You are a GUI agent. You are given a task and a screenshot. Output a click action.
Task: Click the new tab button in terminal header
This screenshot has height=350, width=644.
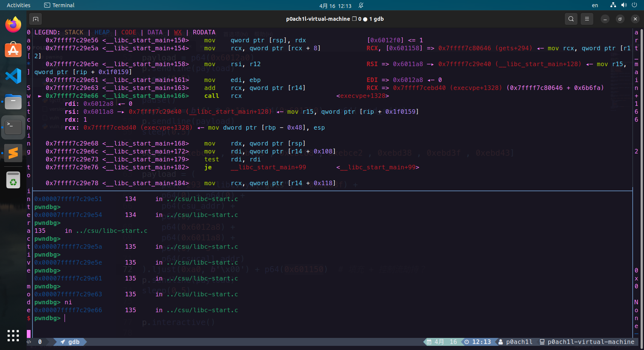pyautogui.click(x=35, y=19)
